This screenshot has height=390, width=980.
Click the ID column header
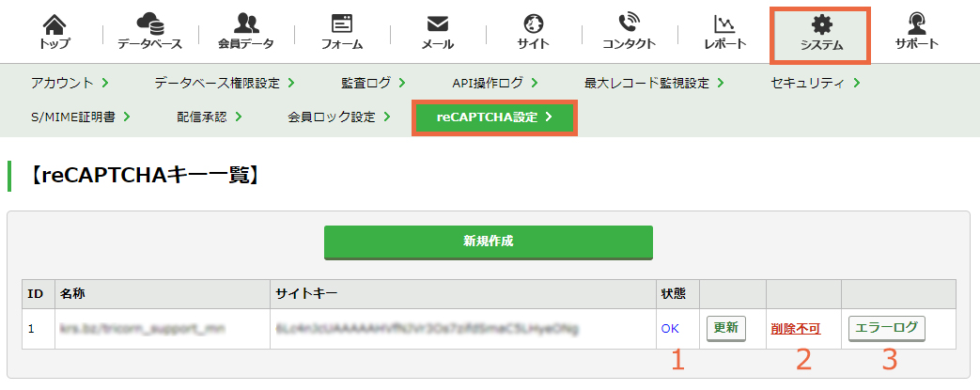tap(39, 294)
